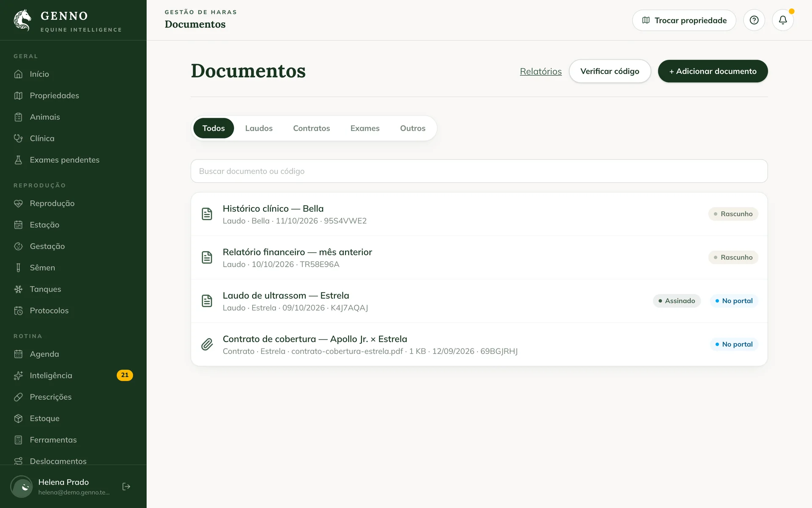The height and width of the screenshot is (508, 812).
Task: Click the Exames pendentes flask icon
Action: point(18,160)
